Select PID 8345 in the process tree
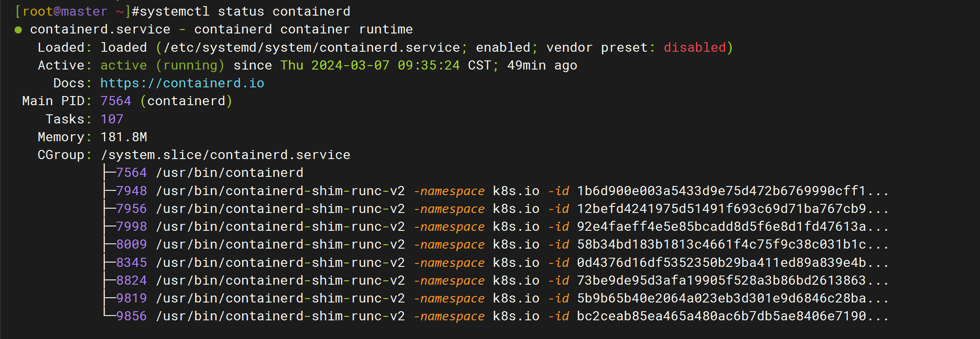Screen dimensions: 980x339 click(x=132, y=263)
